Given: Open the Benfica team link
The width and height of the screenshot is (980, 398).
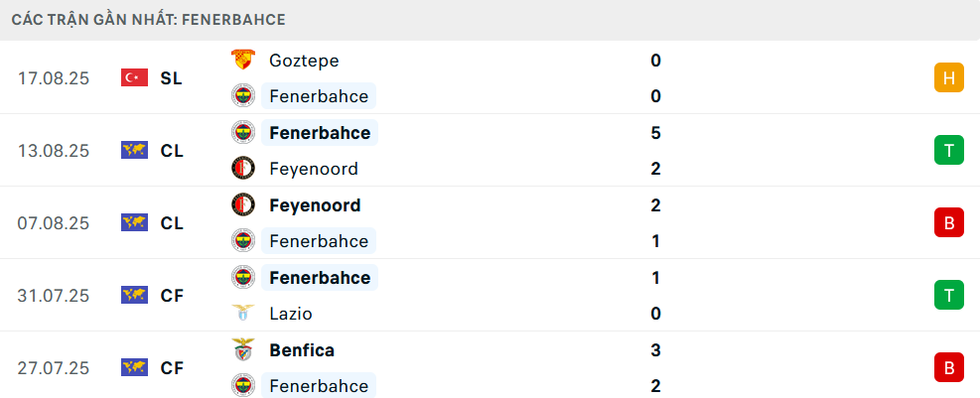Looking at the screenshot, I should [x=302, y=350].
